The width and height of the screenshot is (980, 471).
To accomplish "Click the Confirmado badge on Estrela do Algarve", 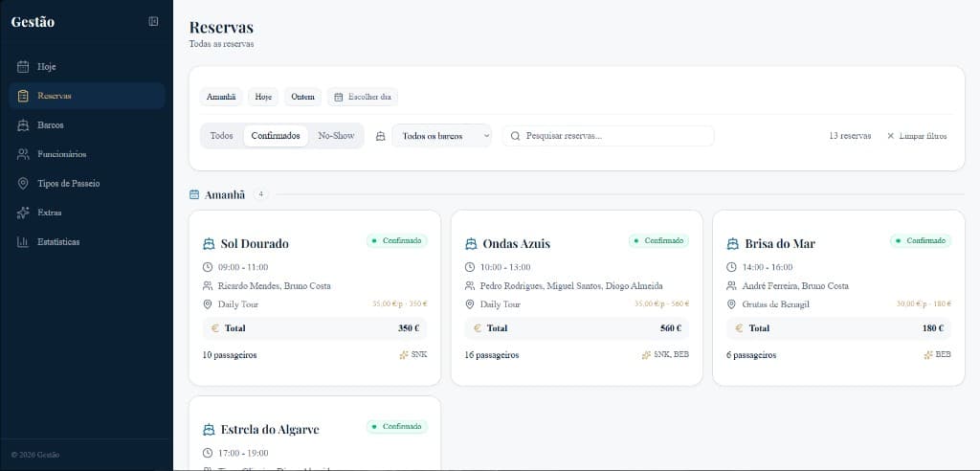I will point(397,427).
